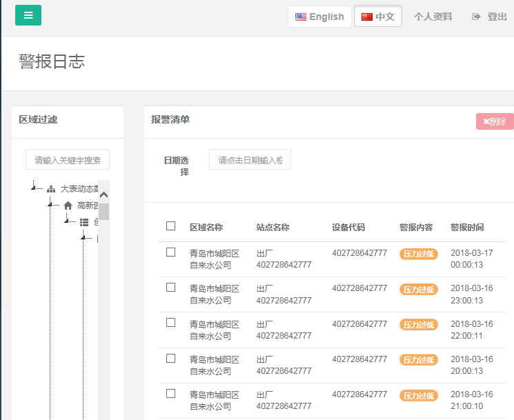514x420 pixels.
Task: Sort by the 警报时间 column header
Action: coord(467,228)
